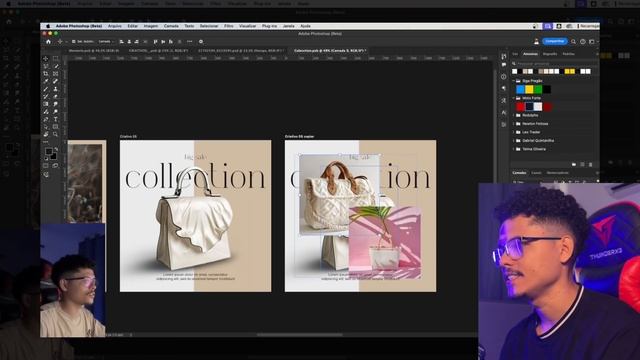This screenshot has height=360, width=640.
Task: Select the Type (T) tool
Action: pyautogui.click(x=56, y=119)
